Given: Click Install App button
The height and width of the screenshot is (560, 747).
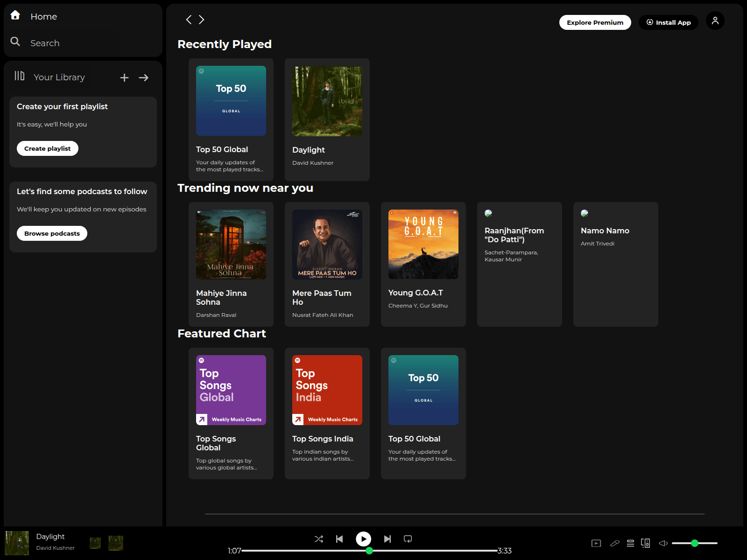Looking at the screenshot, I should point(668,22).
